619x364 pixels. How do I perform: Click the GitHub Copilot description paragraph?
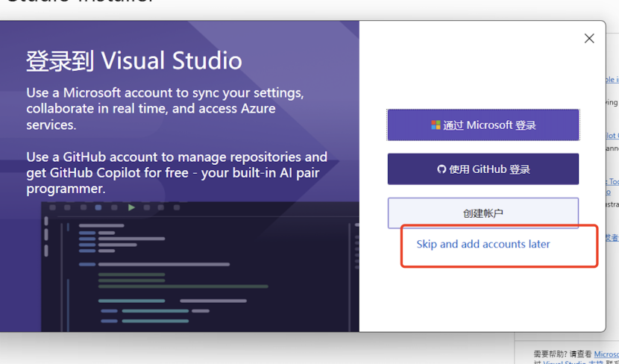click(176, 173)
